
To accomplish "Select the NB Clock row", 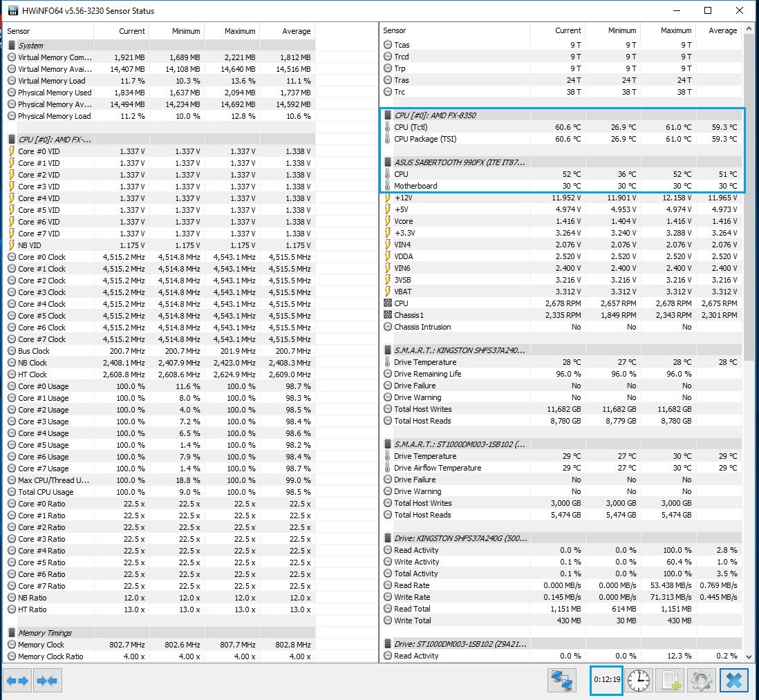I will click(x=161, y=363).
